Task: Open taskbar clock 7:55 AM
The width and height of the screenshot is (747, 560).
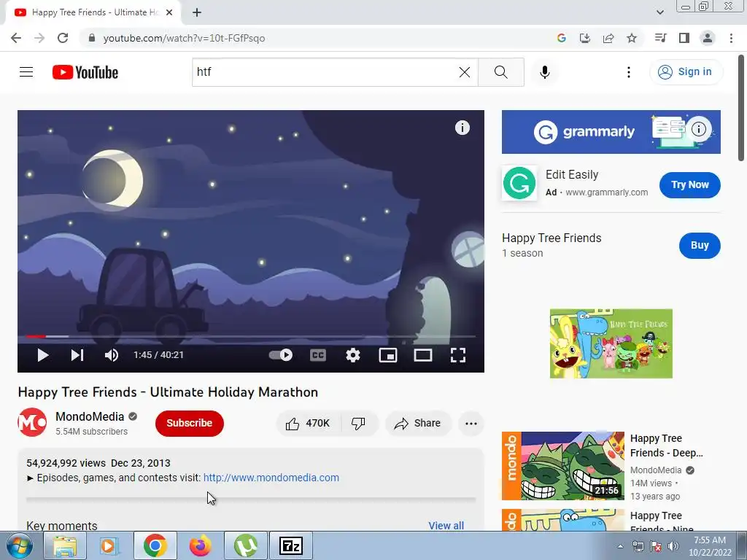Action: (x=710, y=546)
